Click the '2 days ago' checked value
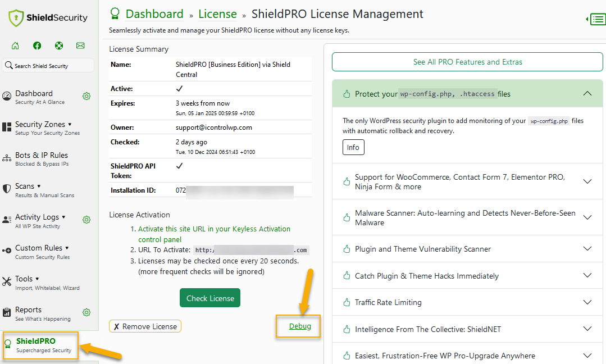Screen dimensions: 606x364 [x=192, y=142]
